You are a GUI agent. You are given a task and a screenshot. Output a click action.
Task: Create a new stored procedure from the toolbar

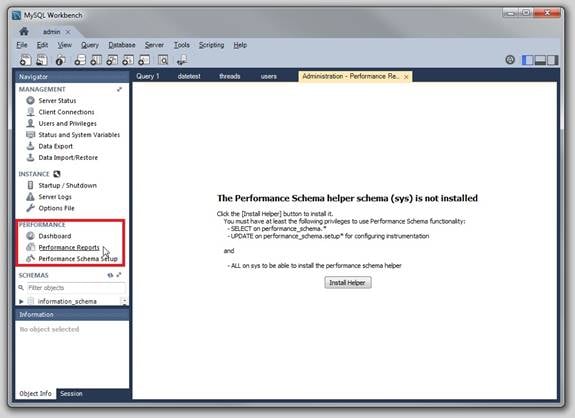128,60
